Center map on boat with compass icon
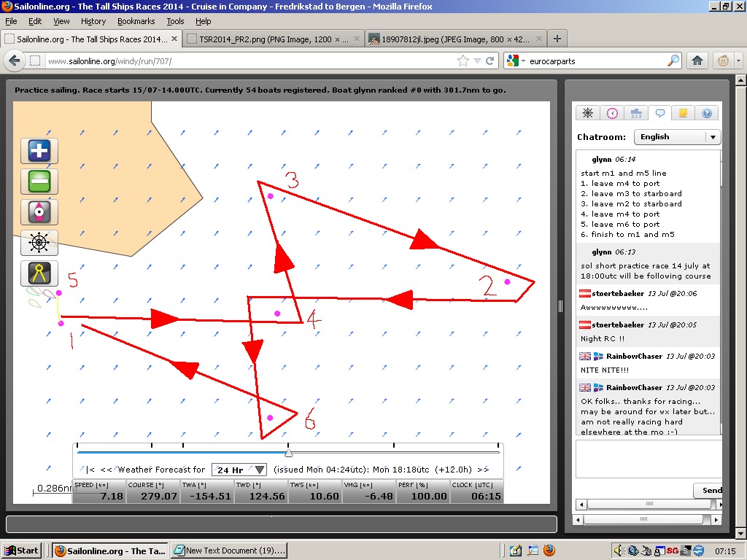 pyautogui.click(x=39, y=212)
